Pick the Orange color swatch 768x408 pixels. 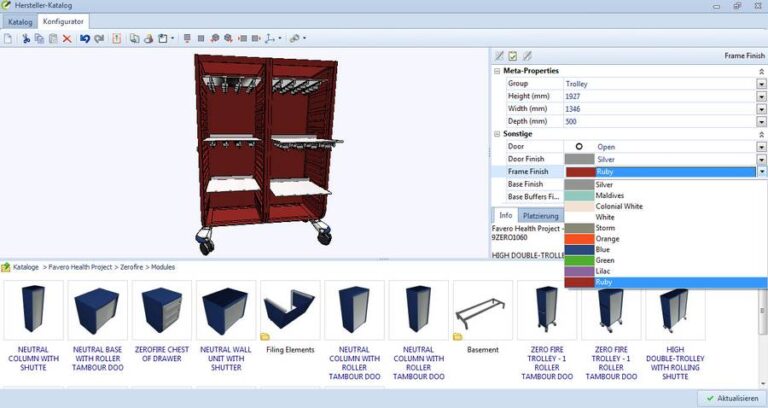tap(579, 239)
